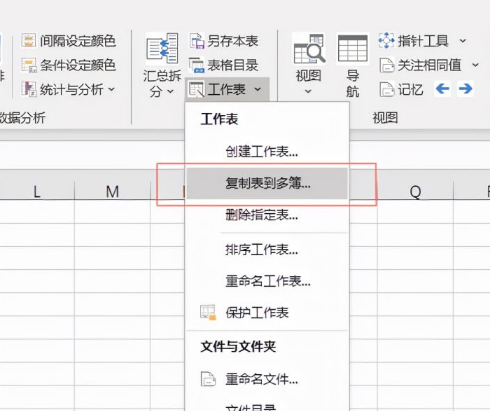
Task: Click the 重命名文件 document icon
Action: pyautogui.click(x=208, y=379)
